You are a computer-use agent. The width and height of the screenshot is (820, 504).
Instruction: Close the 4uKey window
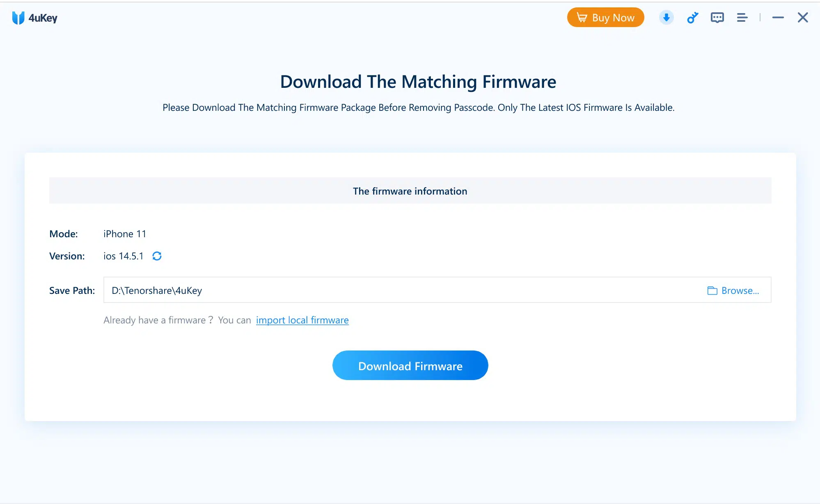803,18
